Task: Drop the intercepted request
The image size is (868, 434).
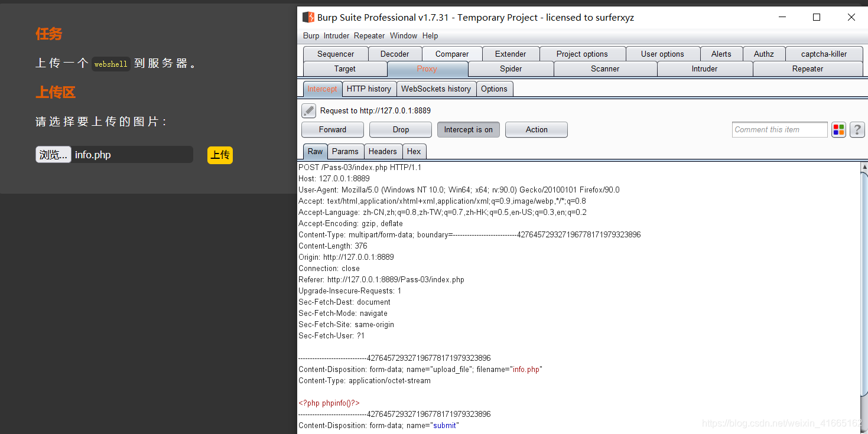Action: 401,130
